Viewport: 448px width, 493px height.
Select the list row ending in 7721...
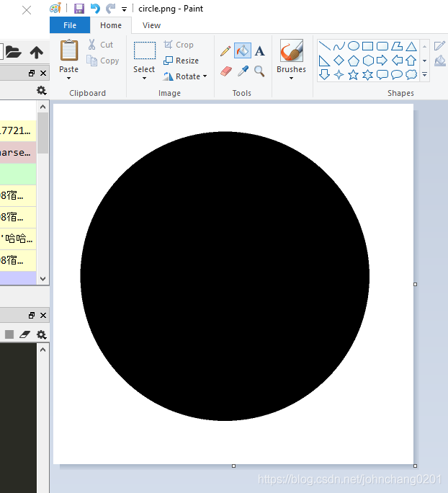(18, 130)
